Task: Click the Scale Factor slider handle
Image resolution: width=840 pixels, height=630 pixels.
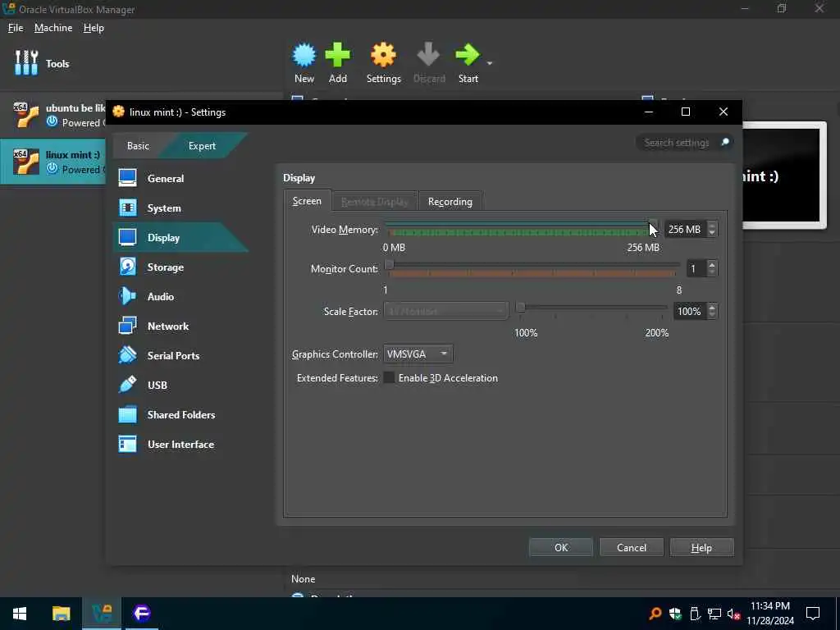Action: [x=519, y=308]
